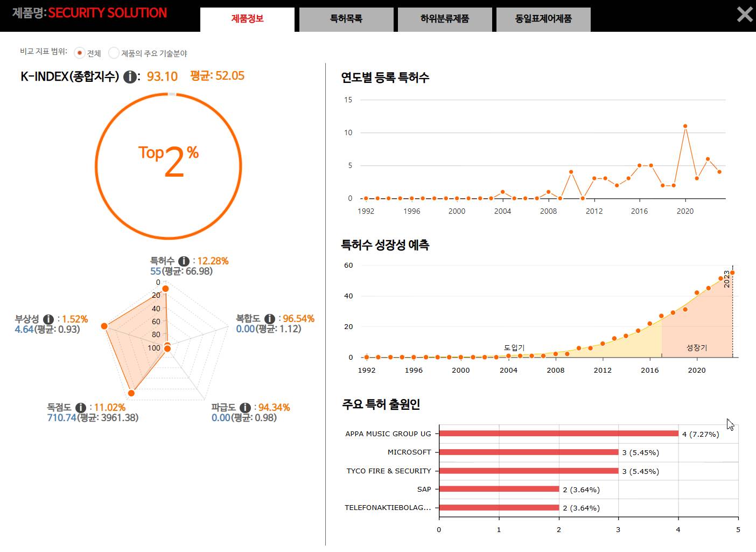This screenshot has width=756, height=552.
Task: Click the 독점도 value 710.74
Action: tap(61, 417)
